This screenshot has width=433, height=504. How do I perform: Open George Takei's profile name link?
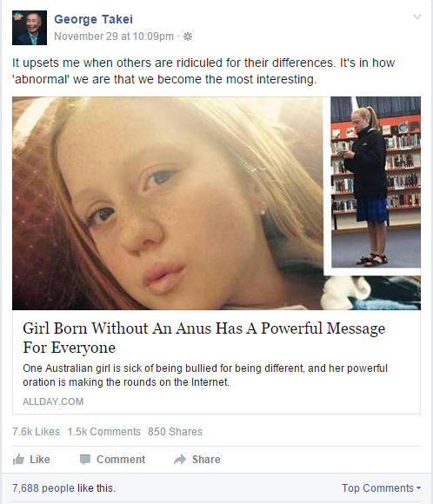click(x=93, y=19)
